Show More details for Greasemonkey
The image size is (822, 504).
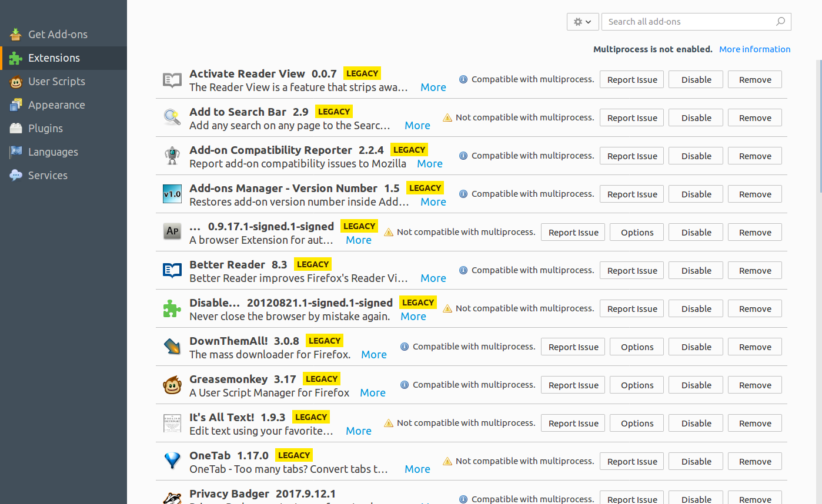(x=373, y=393)
